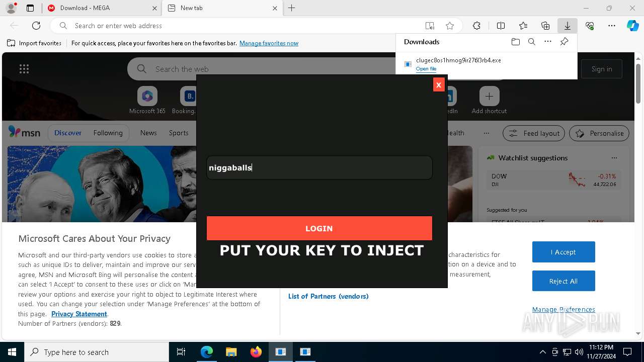Open the Extensions puzzle icon

[x=476, y=26]
